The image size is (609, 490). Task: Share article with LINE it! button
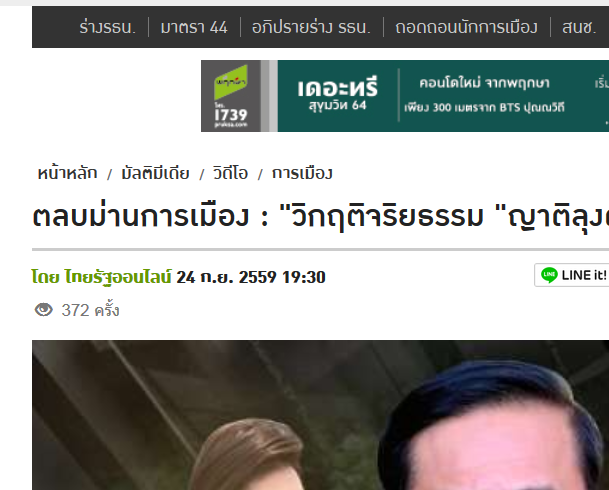pos(572,275)
